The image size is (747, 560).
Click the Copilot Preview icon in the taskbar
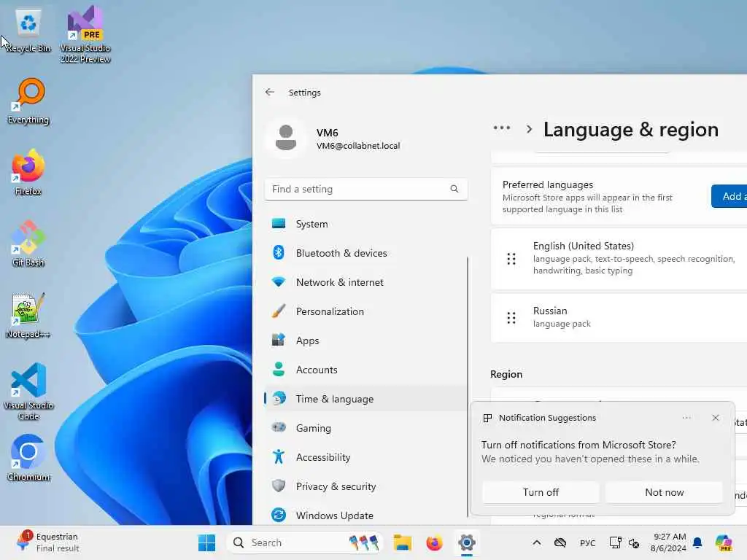[x=724, y=542]
